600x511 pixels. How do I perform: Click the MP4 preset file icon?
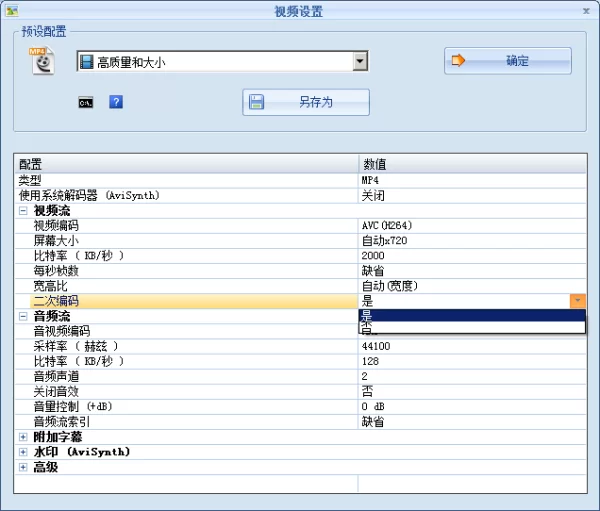click(40, 60)
